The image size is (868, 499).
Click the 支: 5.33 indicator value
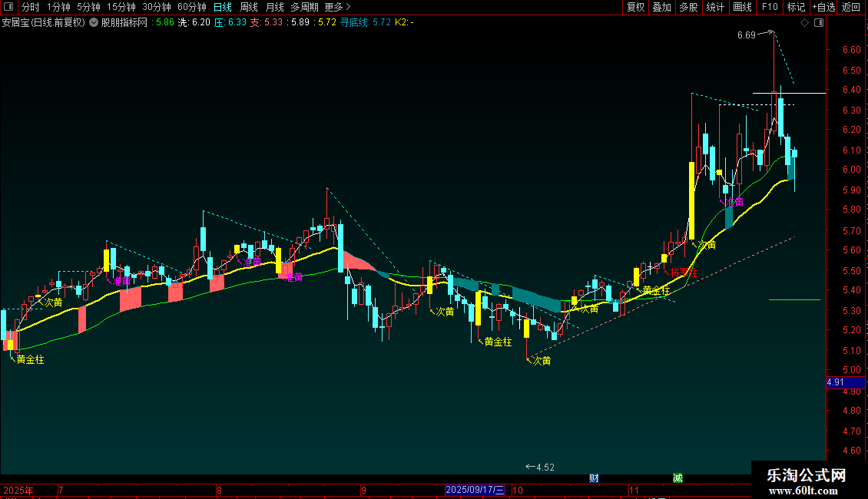pyautogui.click(x=267, y=23)
